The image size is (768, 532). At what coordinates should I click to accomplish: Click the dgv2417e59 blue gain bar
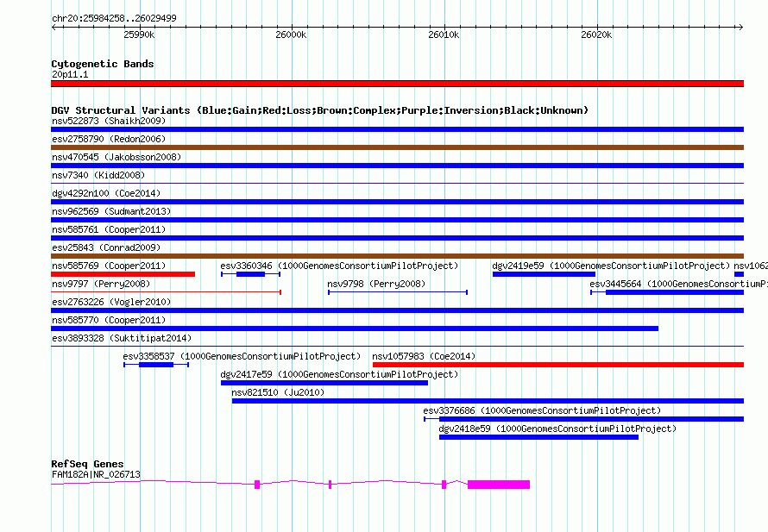[324, 383]
